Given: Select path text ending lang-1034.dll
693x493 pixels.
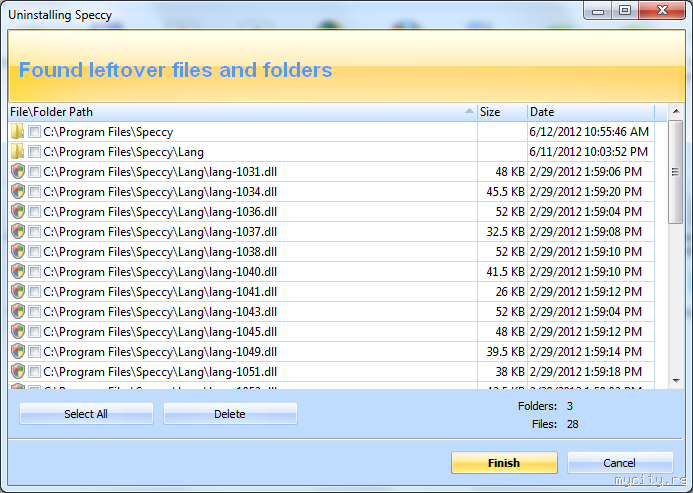Looking at the screenshot, I should pos(160,191).
